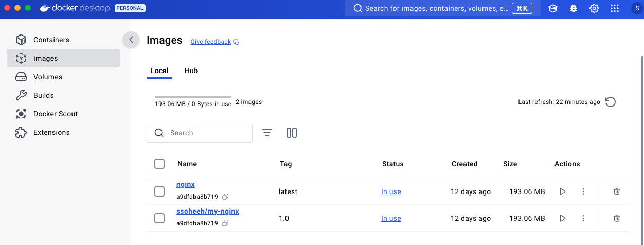Tick the select-all images checkbox
Viewport: 644px width, 245px height.
(159, 164)
